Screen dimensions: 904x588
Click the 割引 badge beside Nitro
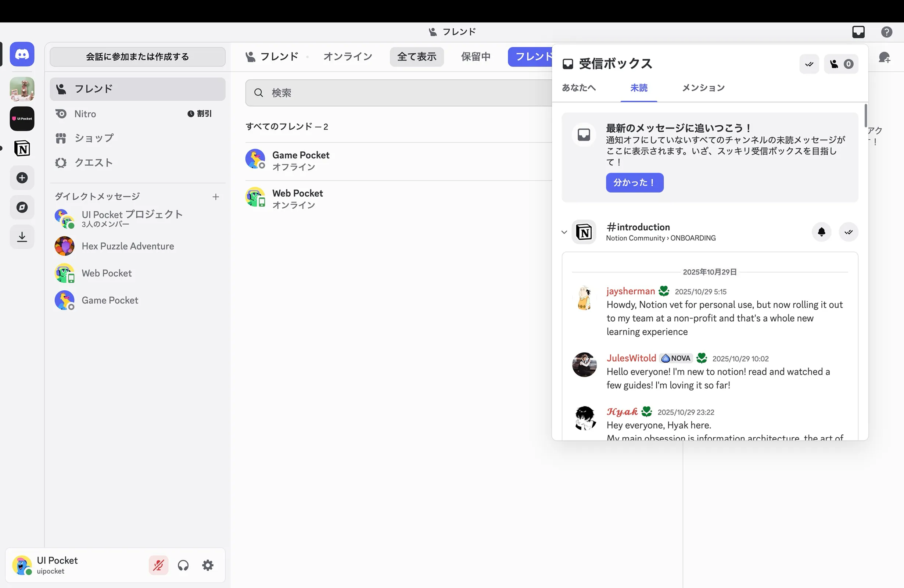coord(200,114)
